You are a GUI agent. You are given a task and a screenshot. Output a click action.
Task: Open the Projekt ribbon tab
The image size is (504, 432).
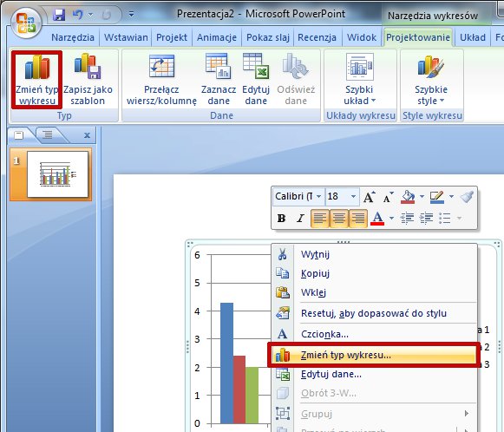(x=171, y=37)
